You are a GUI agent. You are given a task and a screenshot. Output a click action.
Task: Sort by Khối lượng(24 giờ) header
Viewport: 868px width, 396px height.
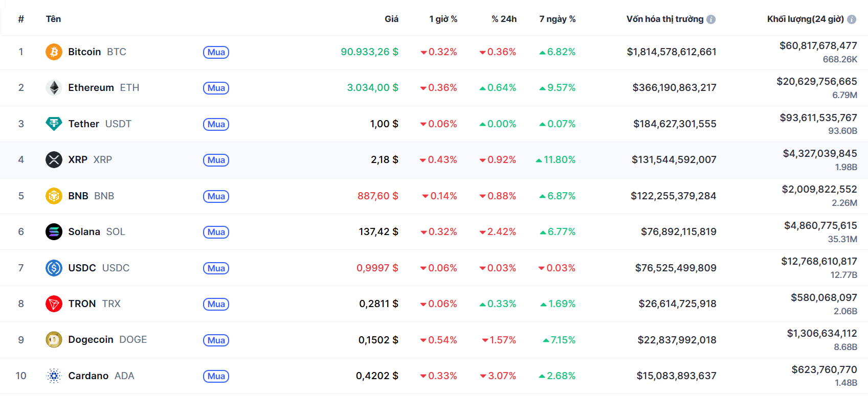tap(805, 19)
